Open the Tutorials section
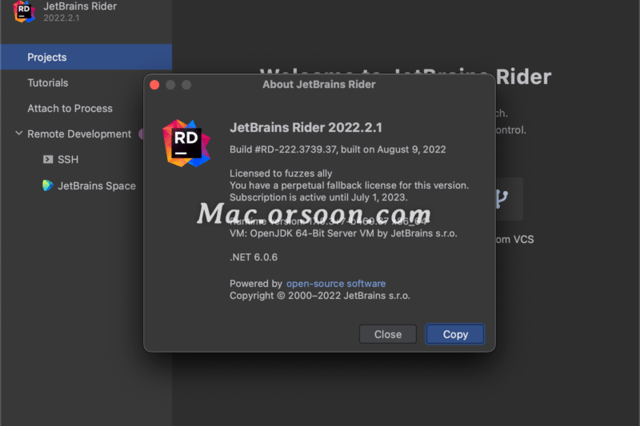 click(48, 83)
